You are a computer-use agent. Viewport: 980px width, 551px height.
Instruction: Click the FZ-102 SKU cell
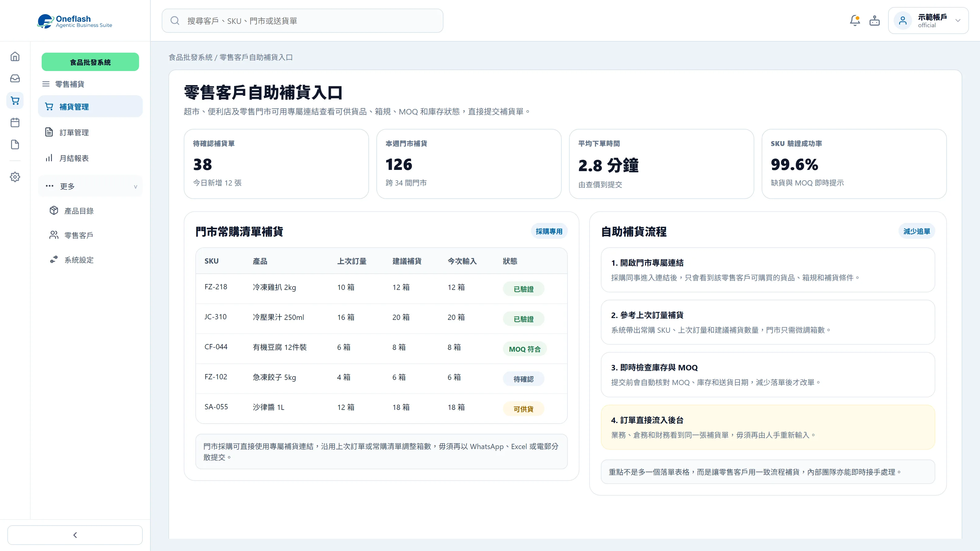coord(216,377)
